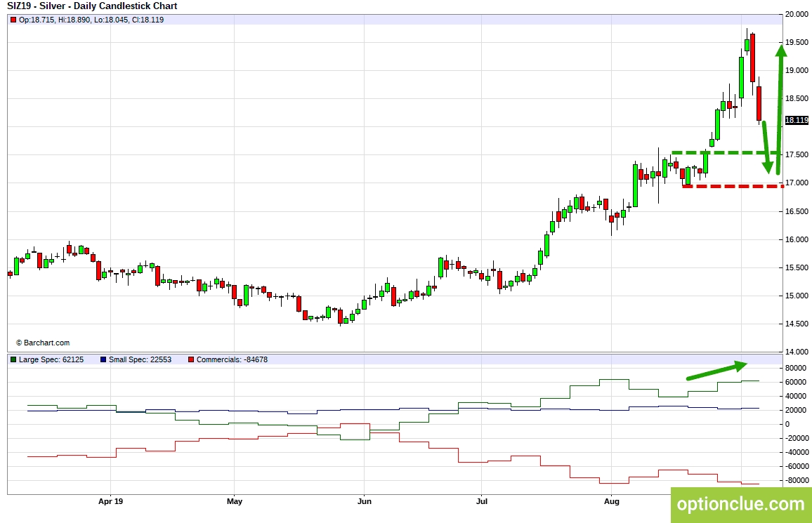Click the red OHLC legend square
The image size is (812, 523).
tap(12, 20)
